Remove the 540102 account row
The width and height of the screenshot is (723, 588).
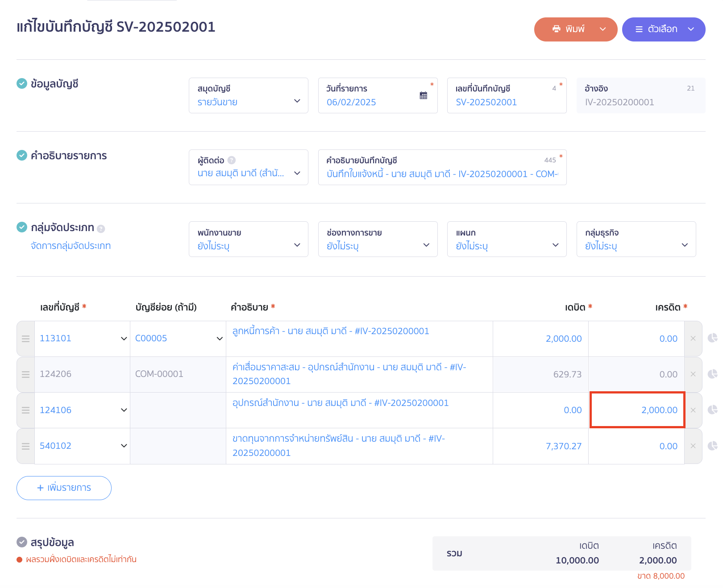[693, 446]
